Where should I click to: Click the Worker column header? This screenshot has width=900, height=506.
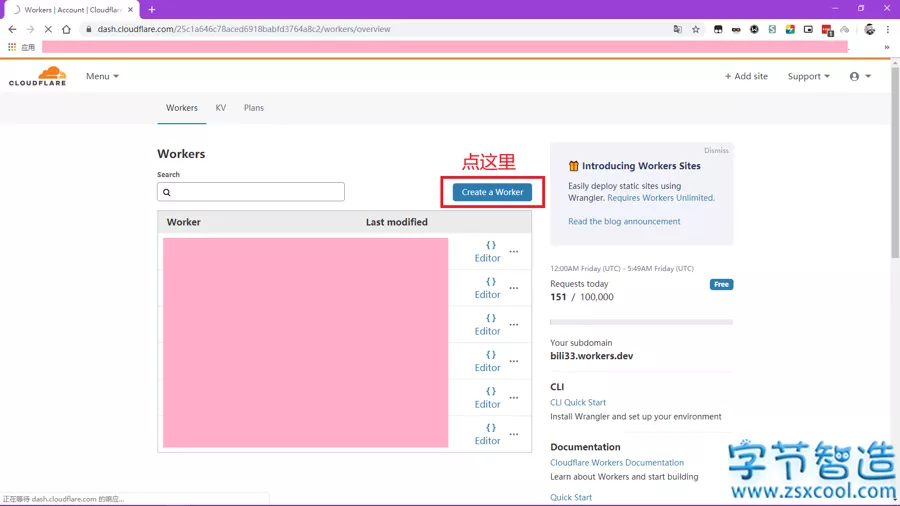tap(184, 222)
